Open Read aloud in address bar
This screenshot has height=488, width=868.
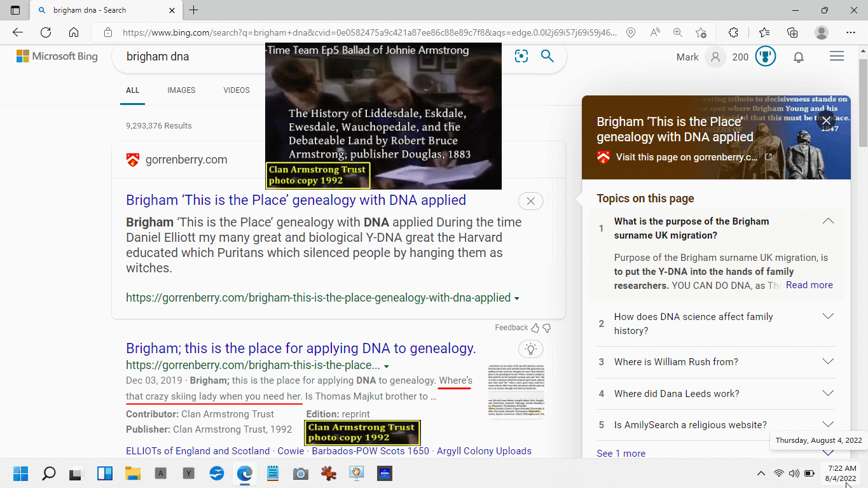pyautogui.click(x=654, y=32)
